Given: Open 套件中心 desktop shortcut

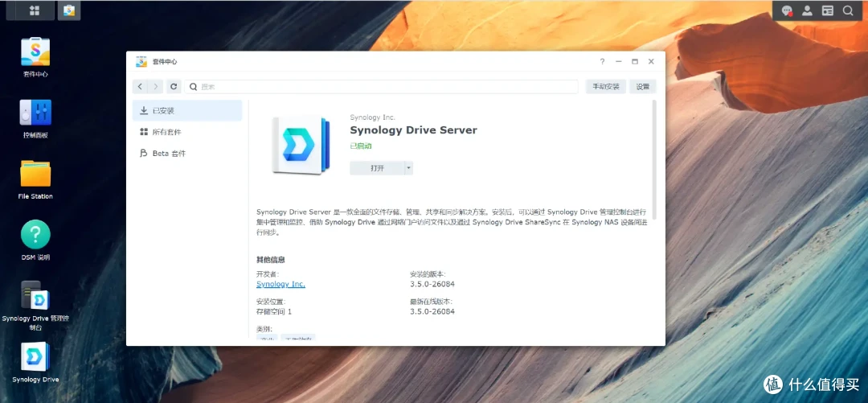Looking at the screenshot, I should point(35,58).
